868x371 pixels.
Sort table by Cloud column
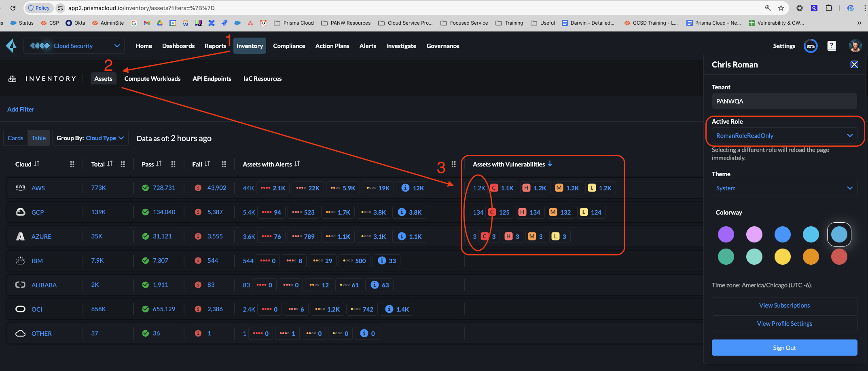coord(37,164)
